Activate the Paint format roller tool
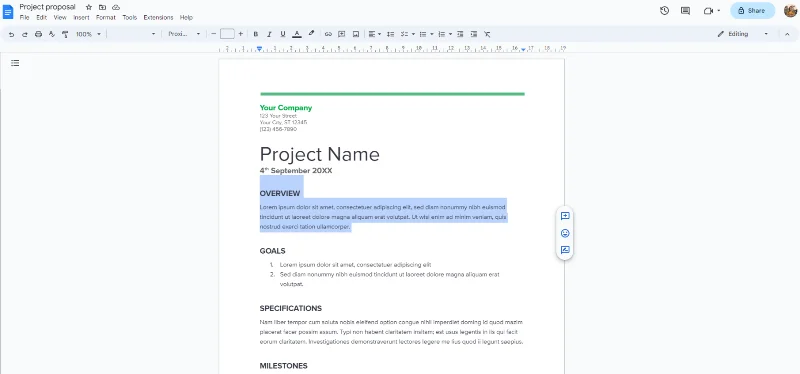This screenshot has height=374, width=800. click(x=65, y=34)
